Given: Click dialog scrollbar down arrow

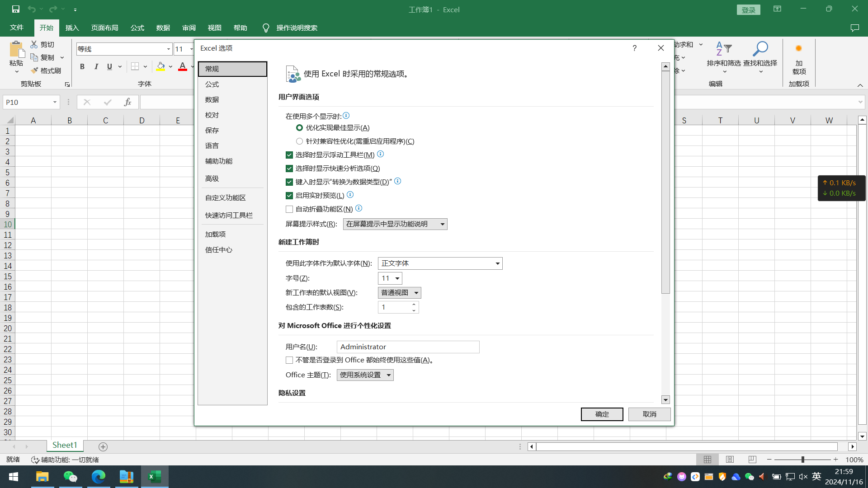Looking at the screenshot, I should (665, 400).
